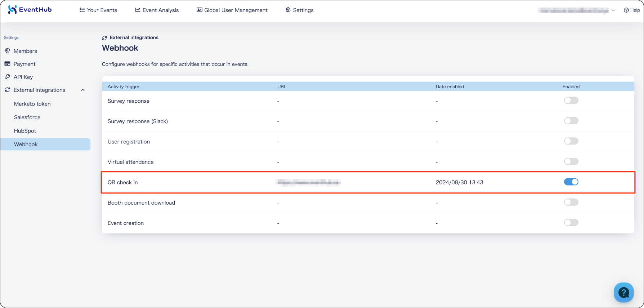Image resolution: width=644 pixels, height=308 pixels.
Task: Open the Members settings page
Action: 25,51
